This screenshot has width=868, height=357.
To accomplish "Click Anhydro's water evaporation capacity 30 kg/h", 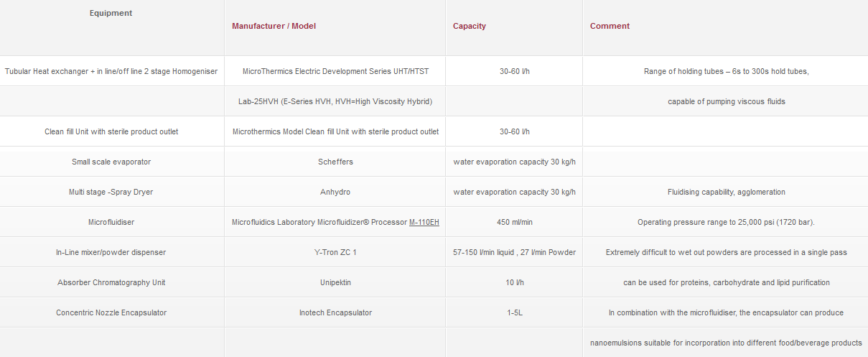I will click(515, 193).
